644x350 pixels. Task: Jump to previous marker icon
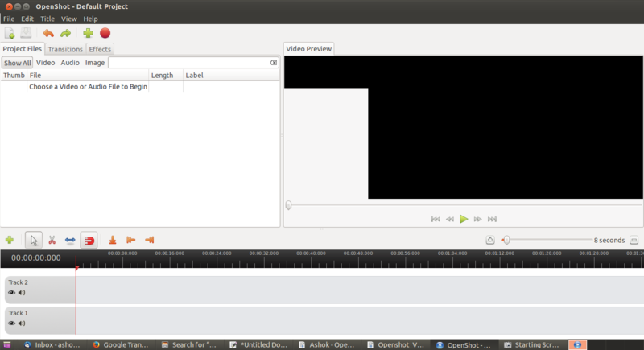pyautogui.click(x=131, y=240)
